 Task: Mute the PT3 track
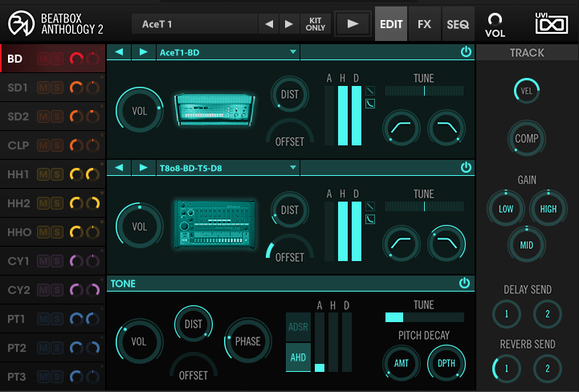(x=43, y=377)
